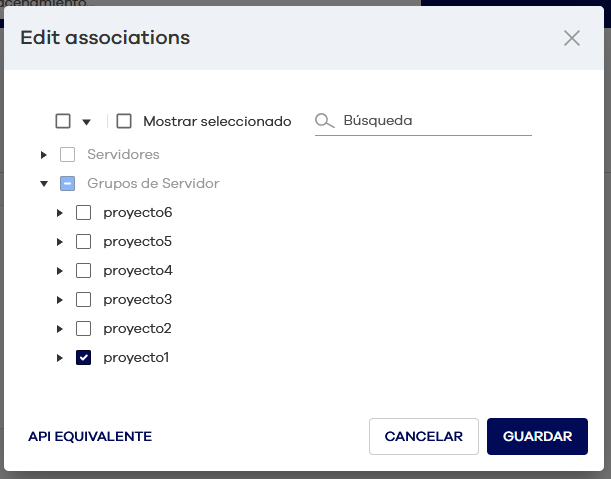The width and height of the screenshot is (611, 479).
Task: Click the CANCELAR button
Action: pyautogui.click(x=424, y=437)
